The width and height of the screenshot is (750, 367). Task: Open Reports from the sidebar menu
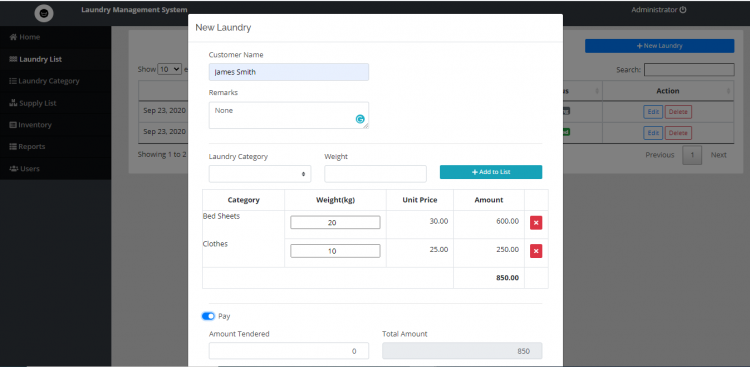[28, 146]
